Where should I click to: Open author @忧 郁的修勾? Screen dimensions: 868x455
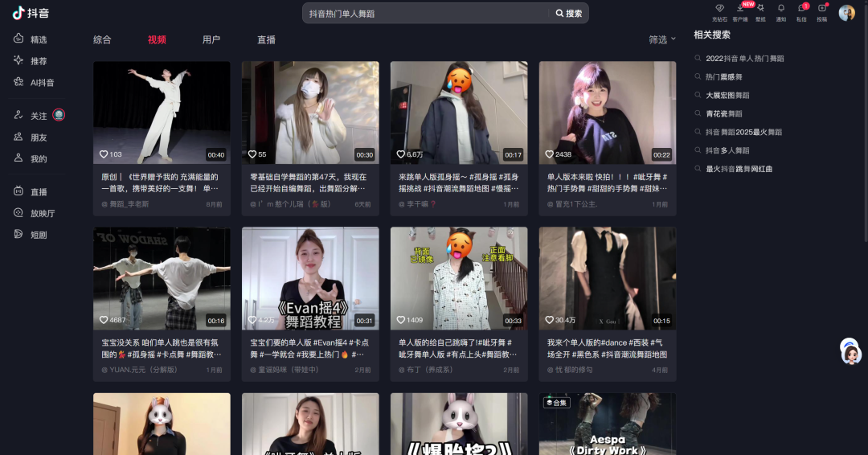tap(570, 370)
